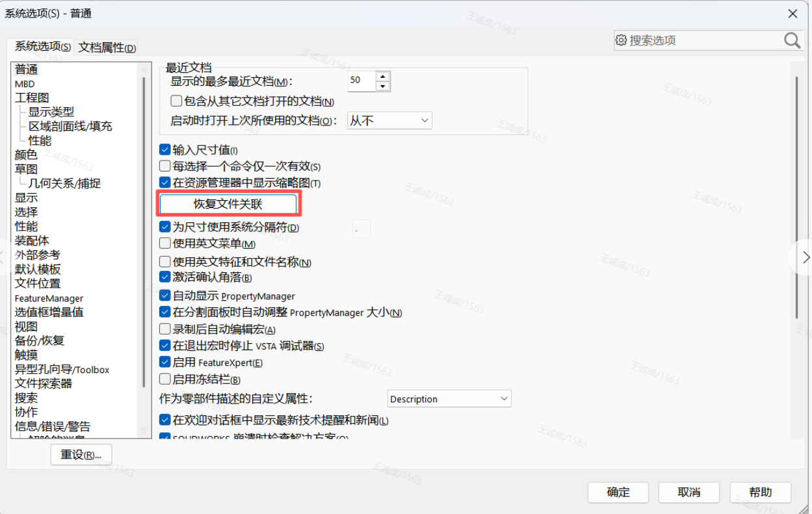Select 选择 category

pos(26,212)
